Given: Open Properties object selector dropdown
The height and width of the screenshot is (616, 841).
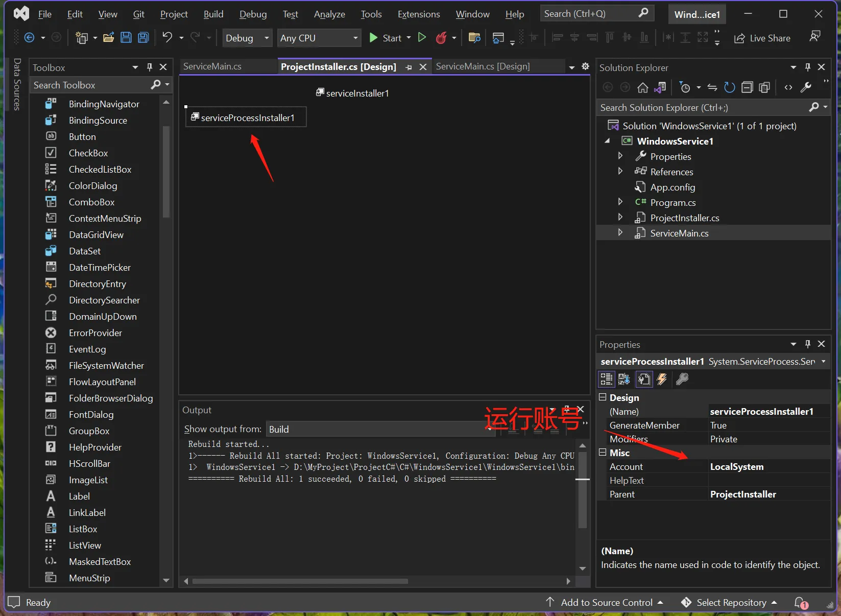Looking at the screenshot, I should [823, 361].
